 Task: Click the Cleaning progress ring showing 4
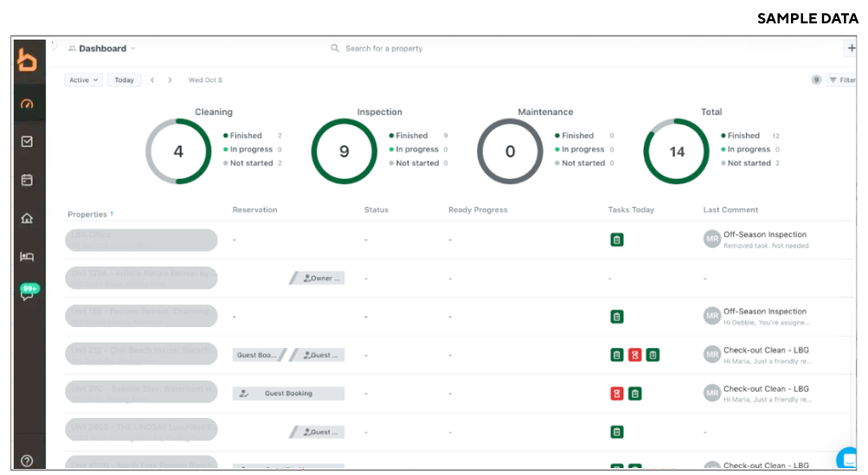[x=178, y=151]
